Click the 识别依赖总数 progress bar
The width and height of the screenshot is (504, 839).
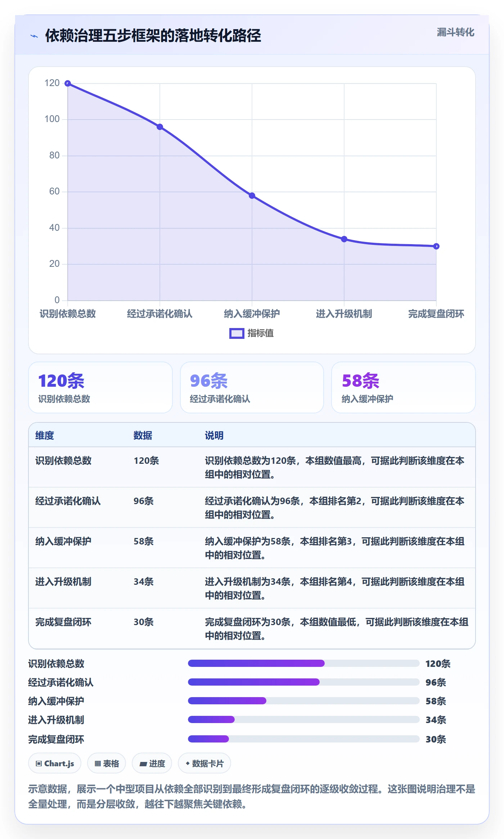tap(304, 663)
